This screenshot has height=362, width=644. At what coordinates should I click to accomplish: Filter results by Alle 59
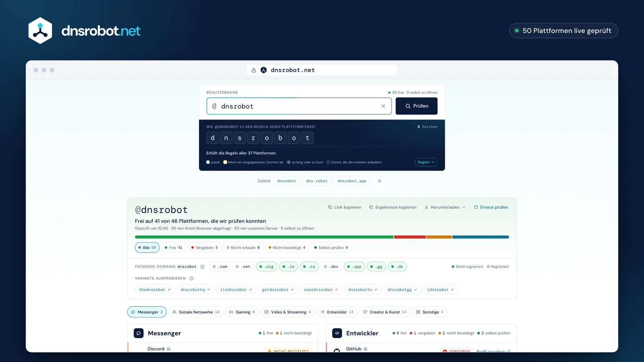147,248
